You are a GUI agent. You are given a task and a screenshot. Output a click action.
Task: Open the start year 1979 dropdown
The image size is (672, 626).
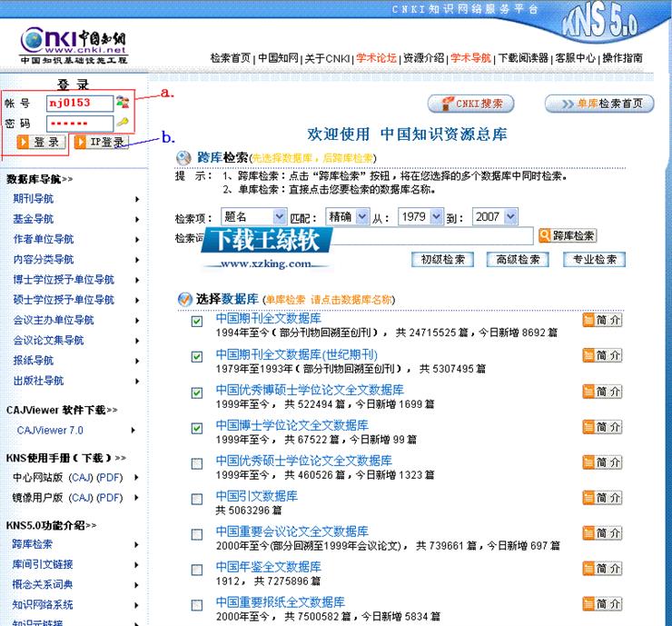[420, 217]
